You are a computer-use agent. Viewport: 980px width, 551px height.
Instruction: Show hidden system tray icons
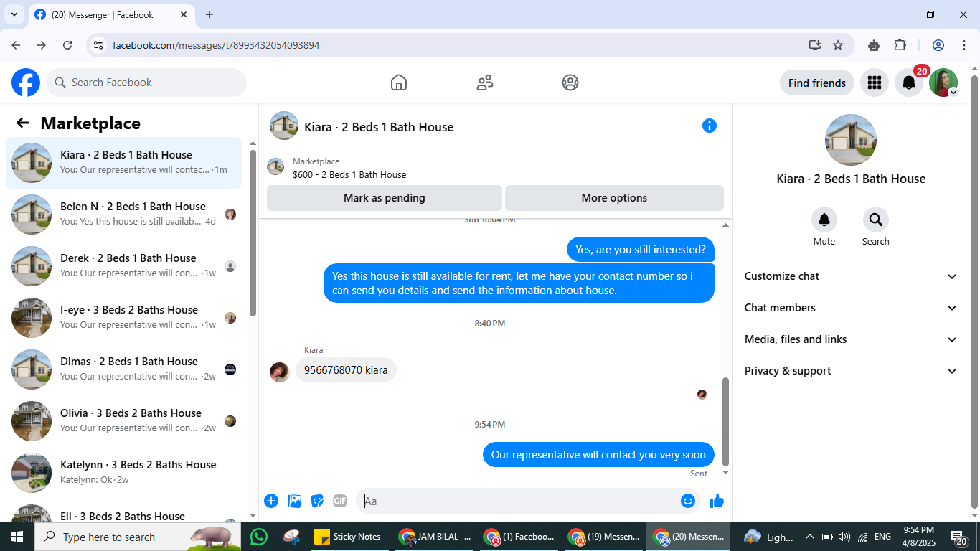[810, 537]
